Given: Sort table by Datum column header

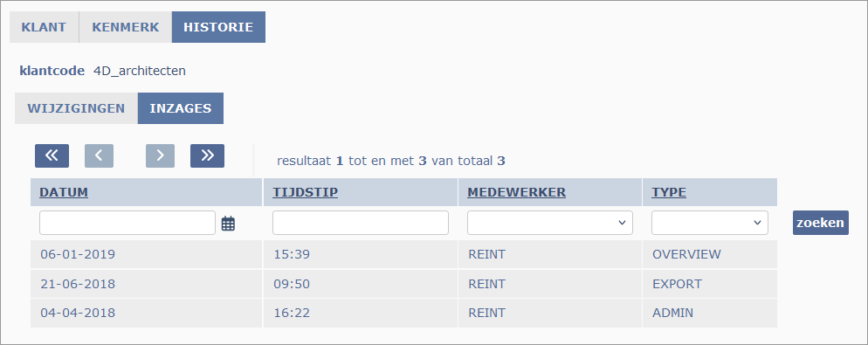Looking at the screenshot, I should pyautogui.click(x=64, y=192).
